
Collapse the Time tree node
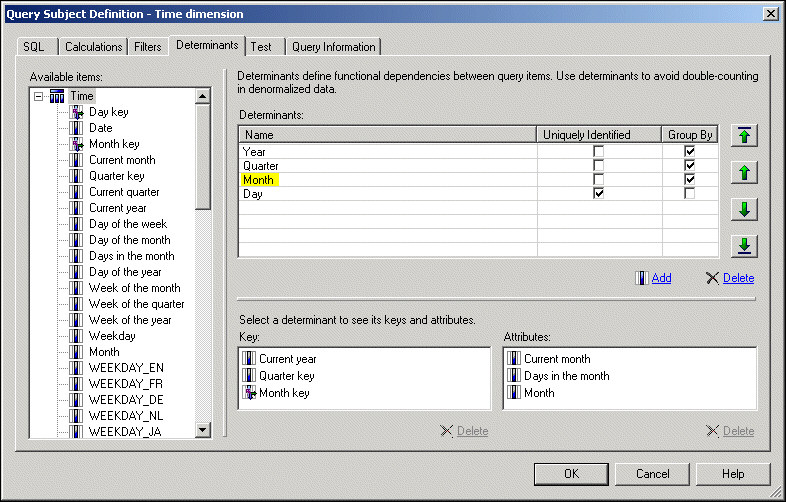(x=38, y=96)
